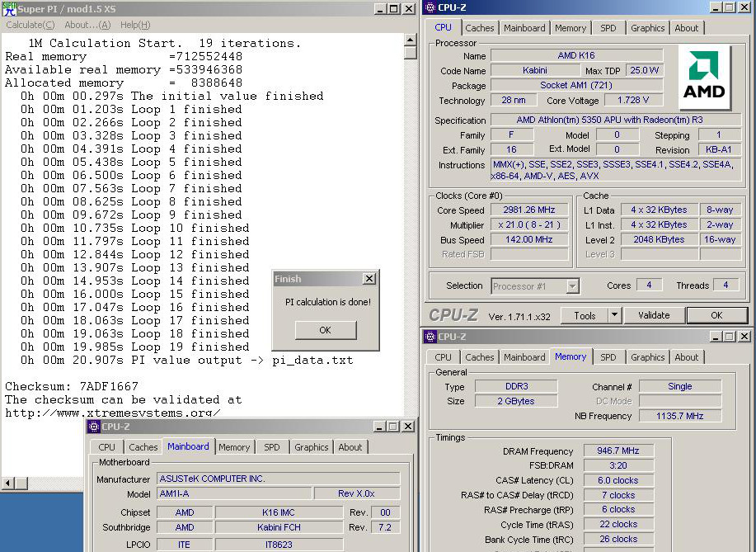The height and width of the screenshot is (552, 756).
Task: Switch to Mainboard tab in top CPU-Z
Action: click(x=524, y=28)
